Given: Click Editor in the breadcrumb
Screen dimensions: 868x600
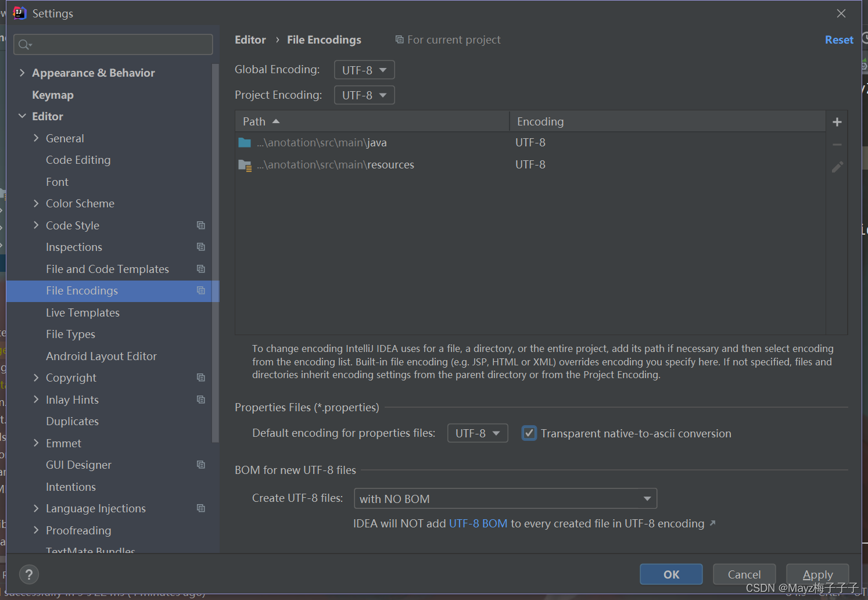Looking at the screenshot, I should point(250,39).
